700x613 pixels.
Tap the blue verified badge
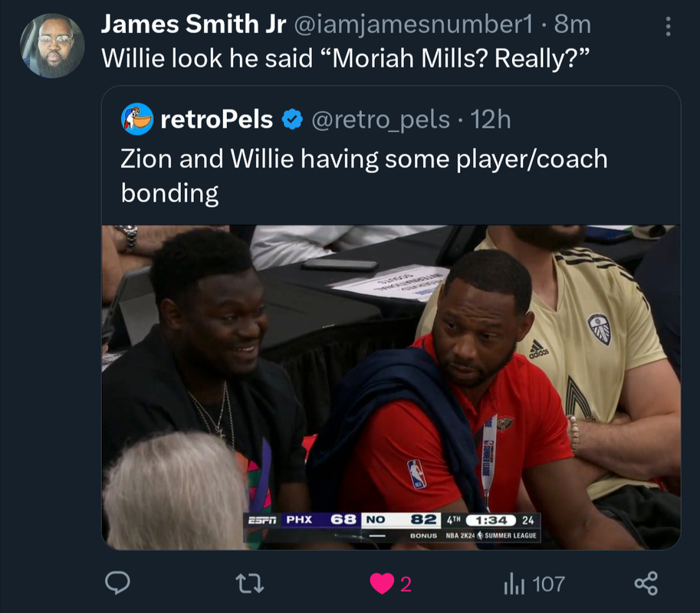292,120
